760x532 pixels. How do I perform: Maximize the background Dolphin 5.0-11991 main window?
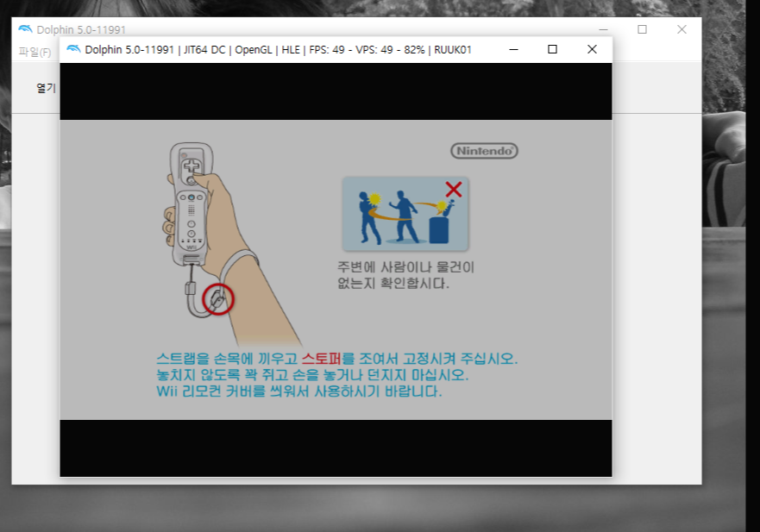tap(642, 29)
